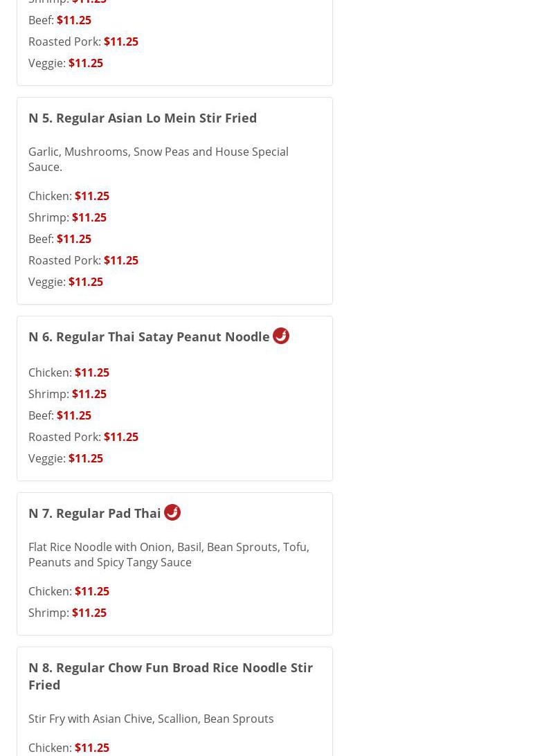Open N 8. Regular Chow Fun Broad Rice Noodle
Viewport: 533px width, 756px height.
coord(170,676)
